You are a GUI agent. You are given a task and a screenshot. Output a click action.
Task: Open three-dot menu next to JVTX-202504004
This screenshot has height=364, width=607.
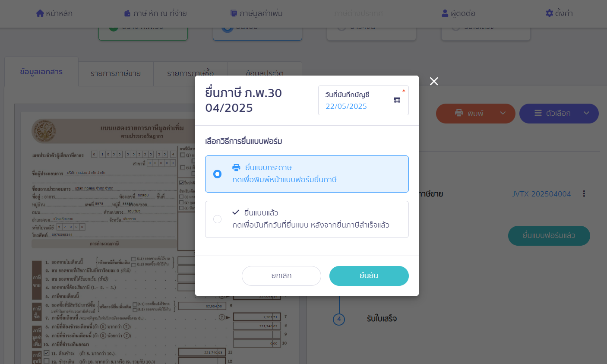[584, 194]
